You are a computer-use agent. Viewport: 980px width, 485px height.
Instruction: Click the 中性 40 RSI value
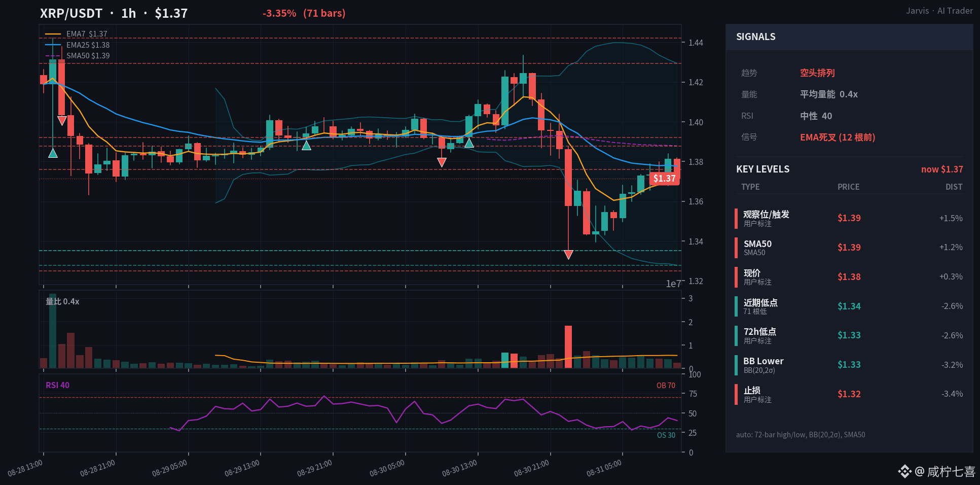[816, 116]
